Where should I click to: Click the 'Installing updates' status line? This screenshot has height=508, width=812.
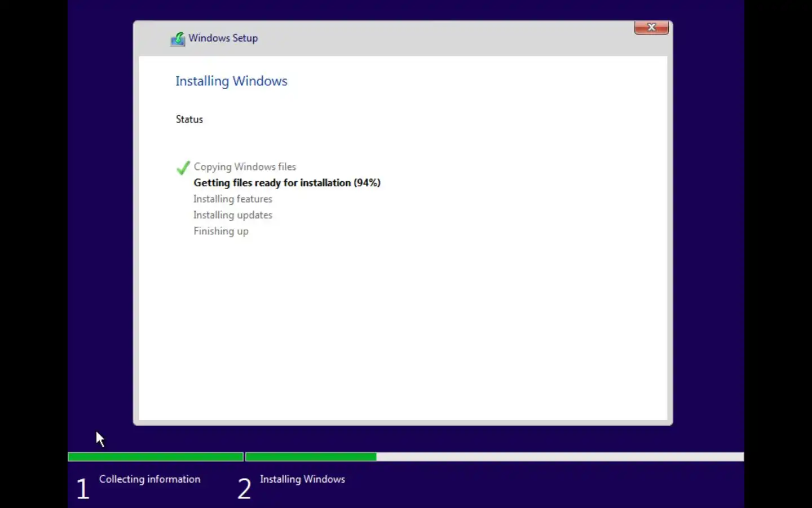(233, 215)
